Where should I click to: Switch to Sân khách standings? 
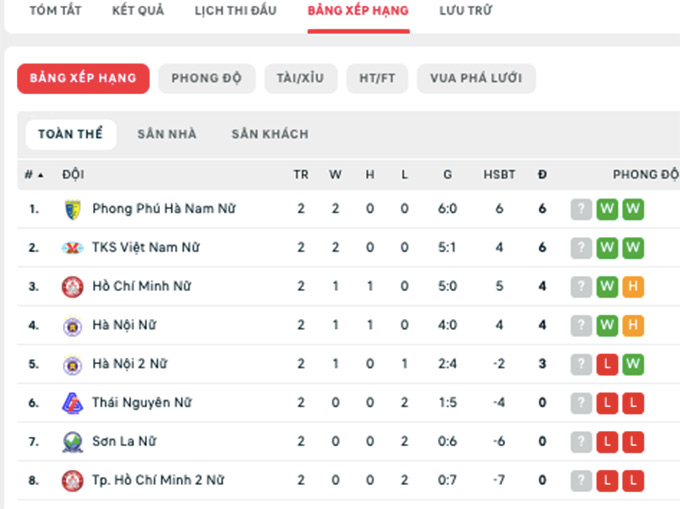(x=270, y=134)
